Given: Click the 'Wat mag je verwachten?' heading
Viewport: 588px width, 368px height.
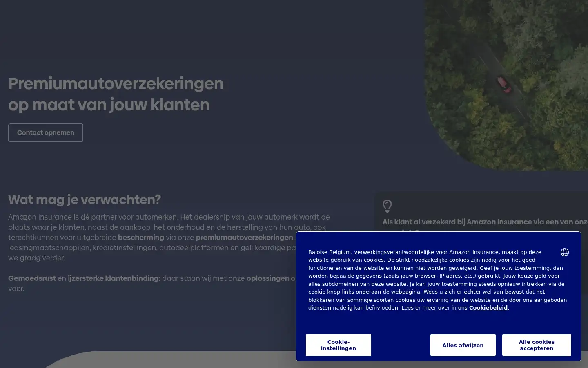Looking at the screenshot, I should 85,200.
